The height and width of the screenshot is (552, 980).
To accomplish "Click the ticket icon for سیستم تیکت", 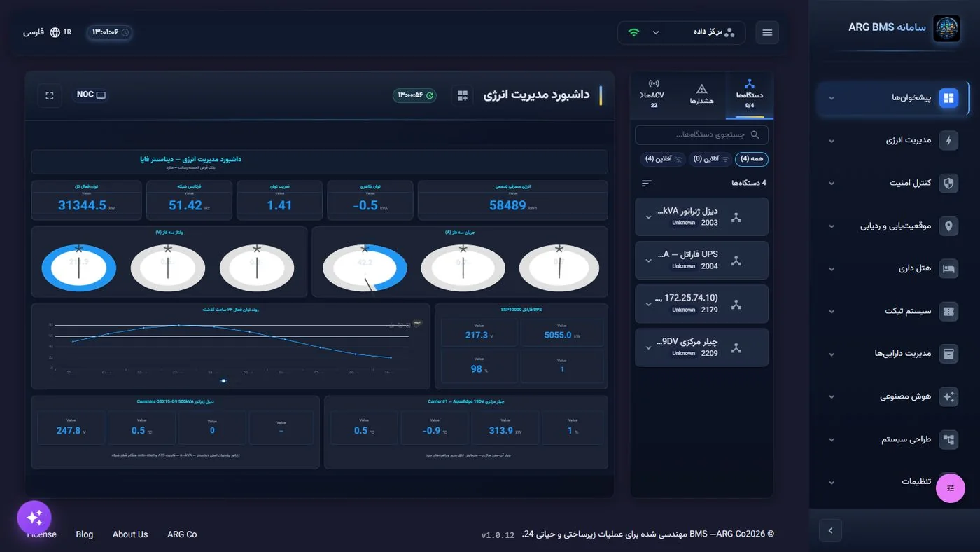I will [948, 312].
